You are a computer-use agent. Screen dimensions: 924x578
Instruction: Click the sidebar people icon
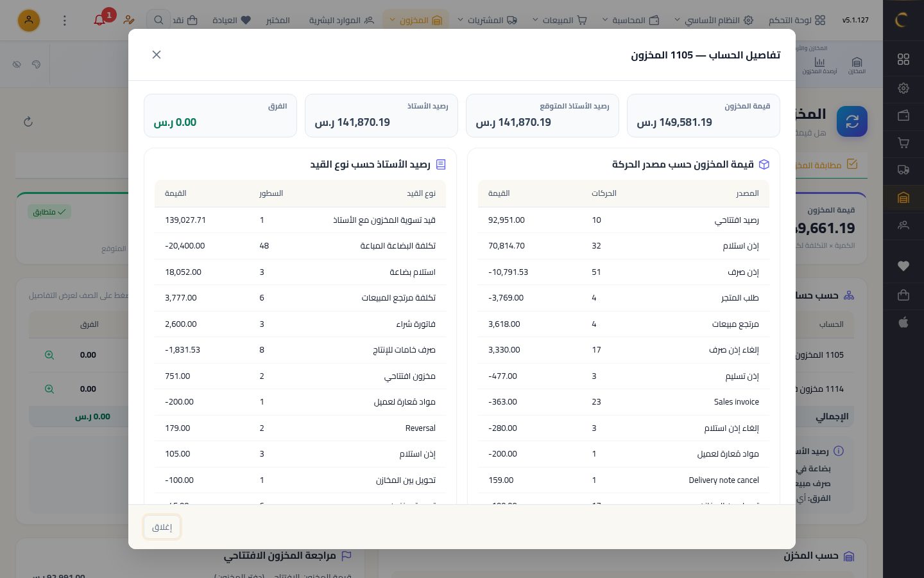(x=903, y=225)
